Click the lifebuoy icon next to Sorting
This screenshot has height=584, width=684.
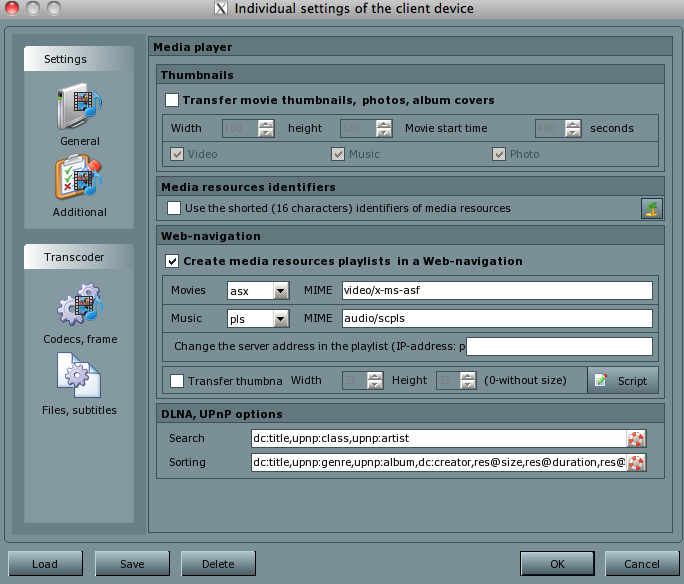636,463
